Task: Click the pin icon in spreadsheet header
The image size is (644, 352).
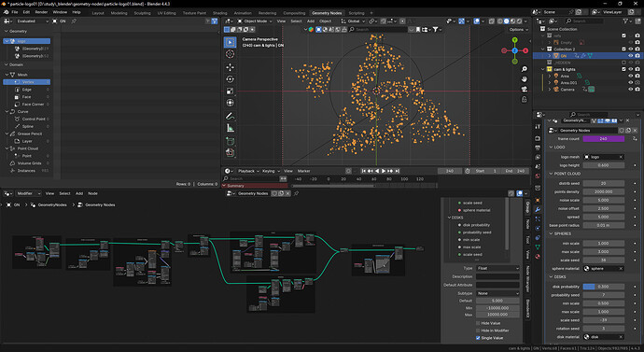Action: [74, 21]
